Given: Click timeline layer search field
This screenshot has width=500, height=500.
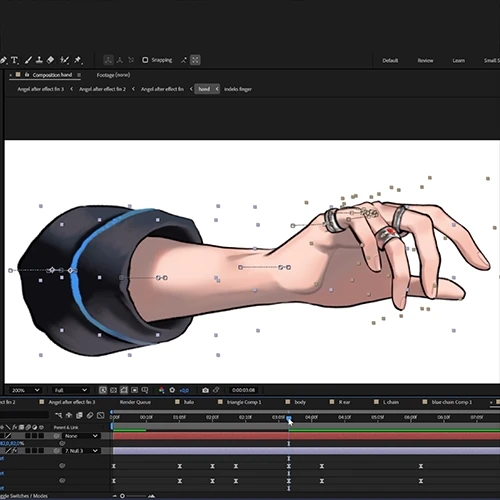Looking at the screenshot, I should coord(24,415).
